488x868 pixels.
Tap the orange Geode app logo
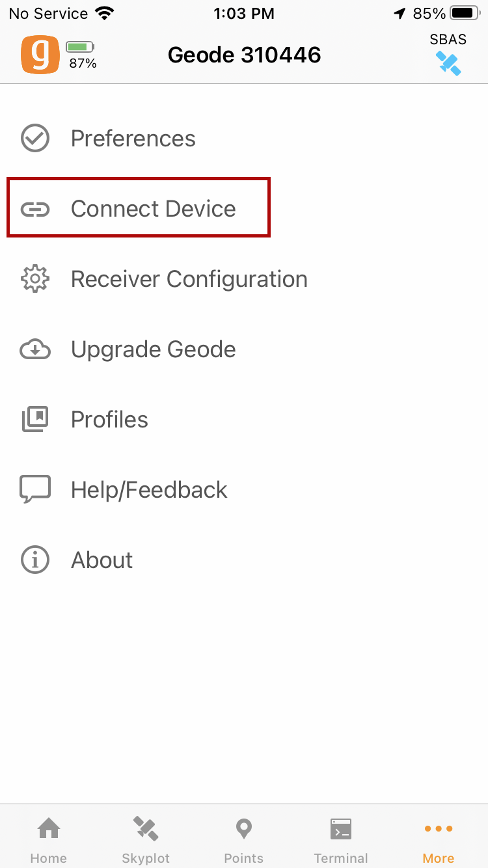click(40, 55)
